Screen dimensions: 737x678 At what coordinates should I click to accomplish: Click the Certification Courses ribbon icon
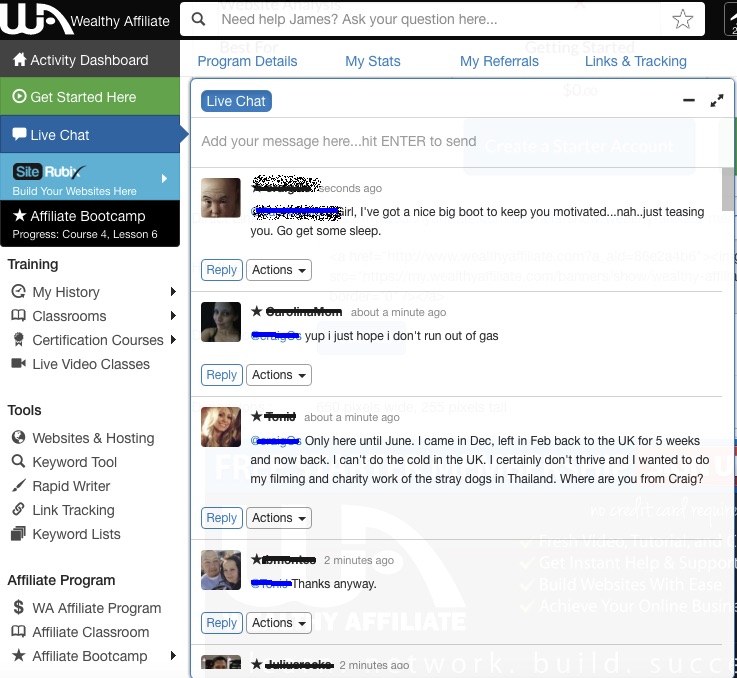(x=18, y=339)
